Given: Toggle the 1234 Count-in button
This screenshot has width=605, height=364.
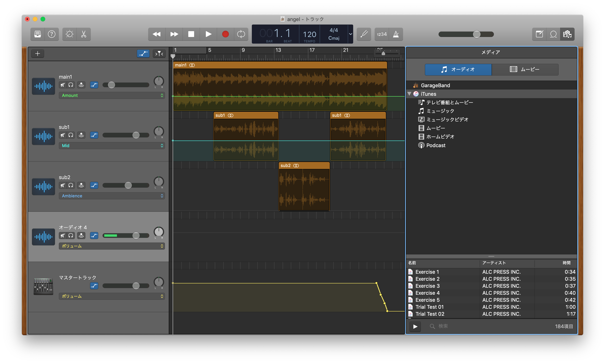Looking at the screenshot, I should click(x=382, y=34).
